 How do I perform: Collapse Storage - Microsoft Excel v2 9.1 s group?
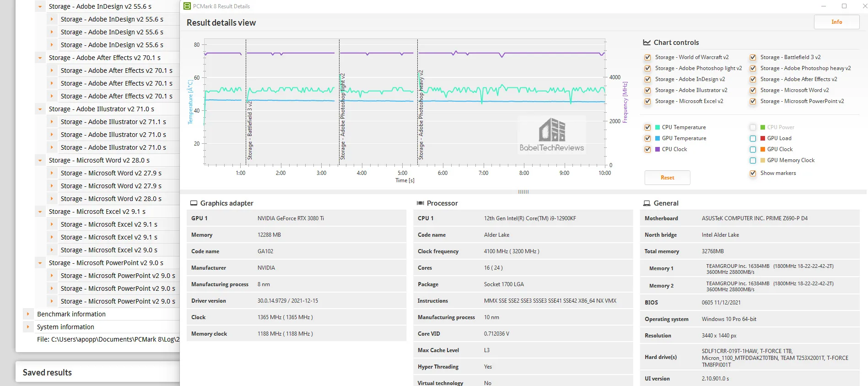coord(40,212)
